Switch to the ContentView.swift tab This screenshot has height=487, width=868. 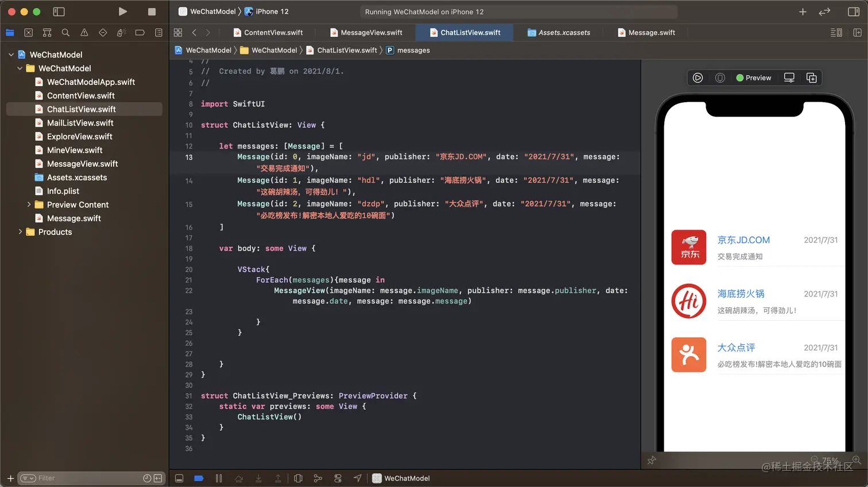pyautogui.click(x=268, y=33)
